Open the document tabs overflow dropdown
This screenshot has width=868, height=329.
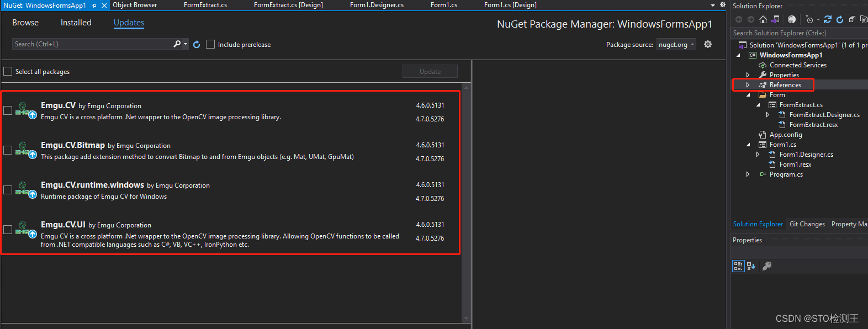713,5
